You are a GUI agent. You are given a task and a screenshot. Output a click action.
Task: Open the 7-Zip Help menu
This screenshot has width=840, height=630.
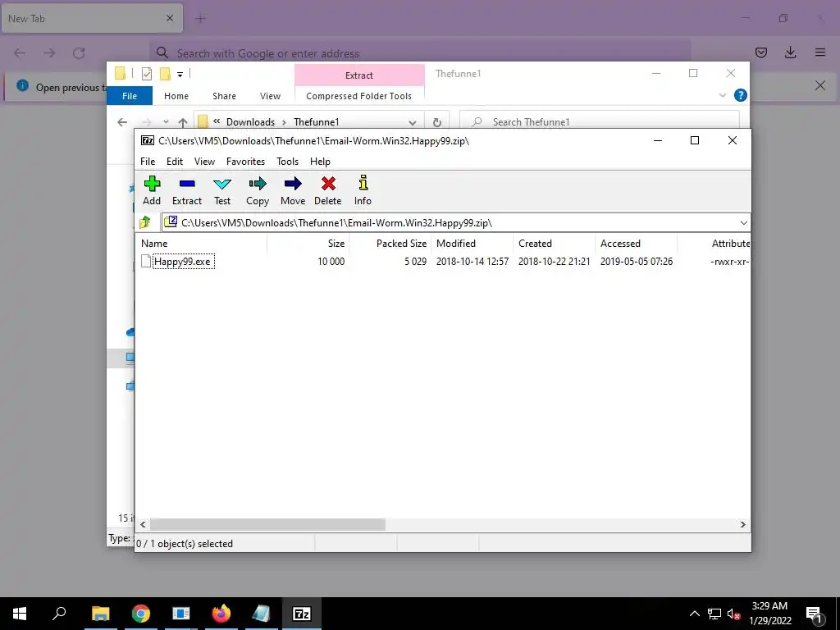coord(320,162)
